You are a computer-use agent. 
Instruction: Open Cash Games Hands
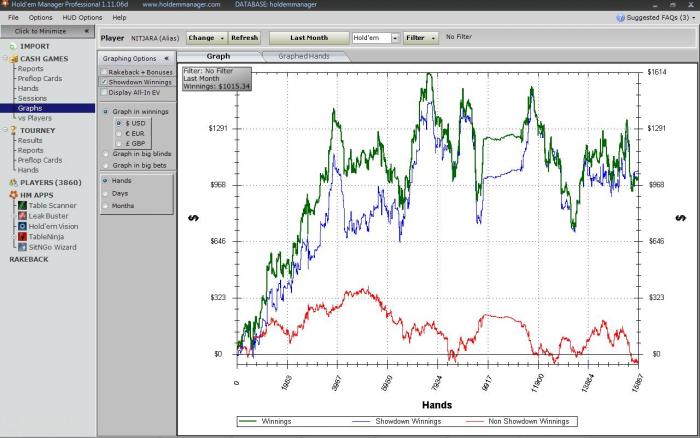coord(28,88)
